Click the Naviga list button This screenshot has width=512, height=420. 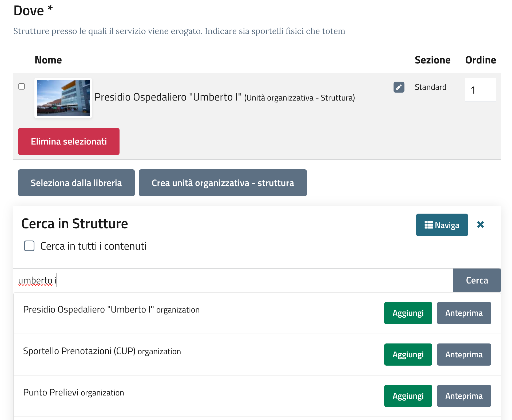(442, 225)
